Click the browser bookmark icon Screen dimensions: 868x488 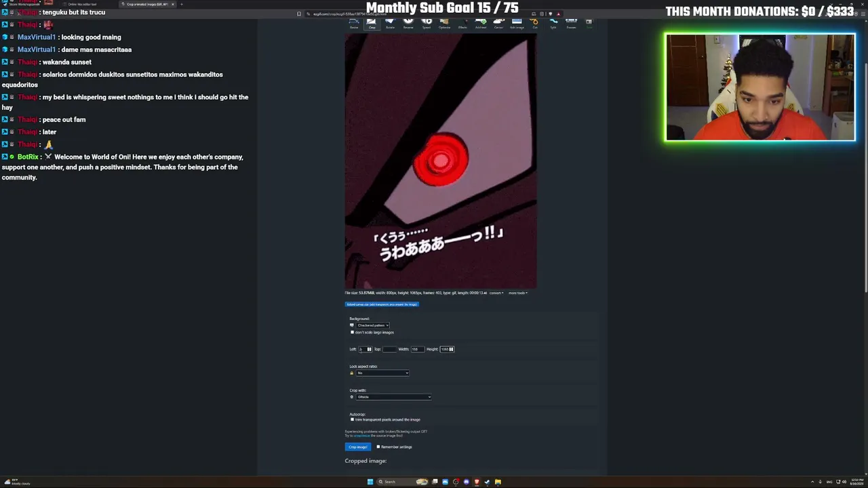[x=299, y=14]
